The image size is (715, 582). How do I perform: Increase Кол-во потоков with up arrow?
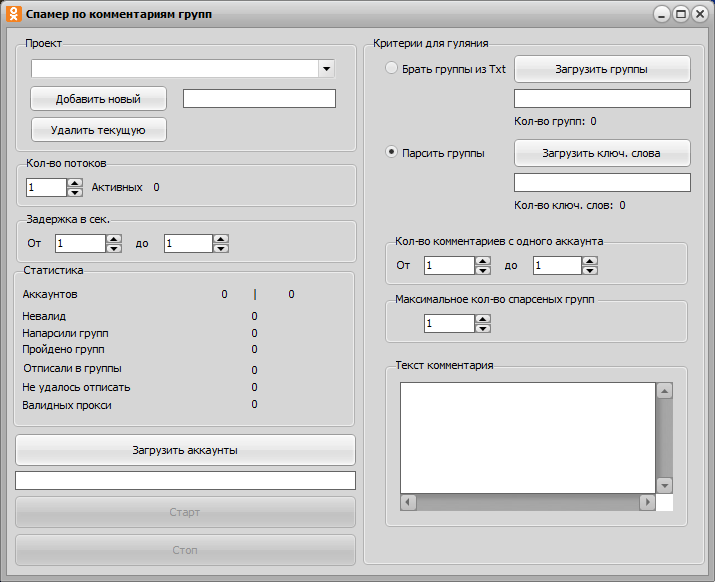pos(75,182)
